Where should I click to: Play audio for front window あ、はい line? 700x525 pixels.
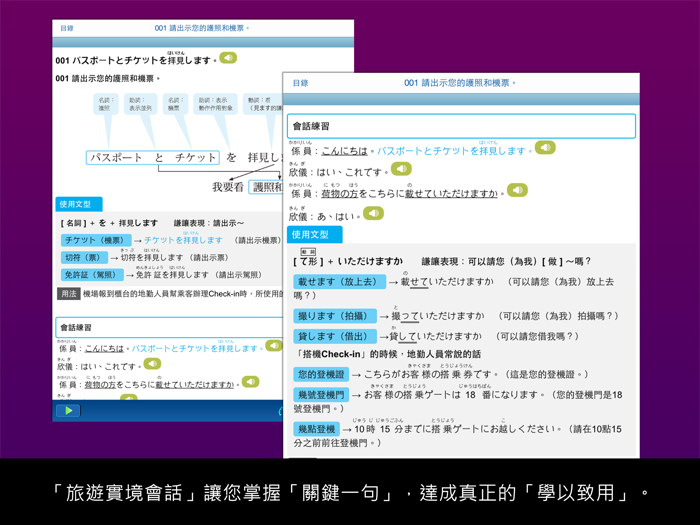coord(374,213)
